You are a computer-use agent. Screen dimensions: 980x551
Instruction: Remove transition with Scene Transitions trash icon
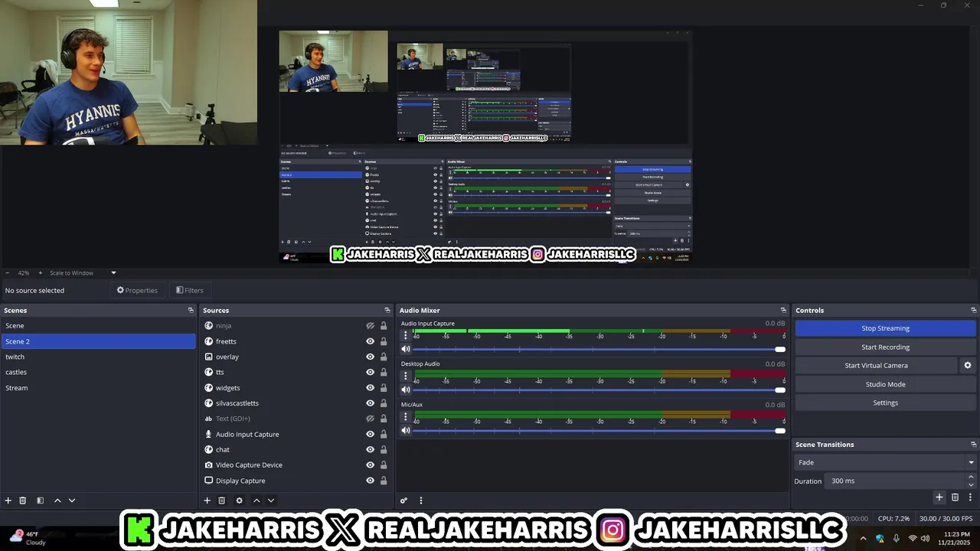[955, 497]
